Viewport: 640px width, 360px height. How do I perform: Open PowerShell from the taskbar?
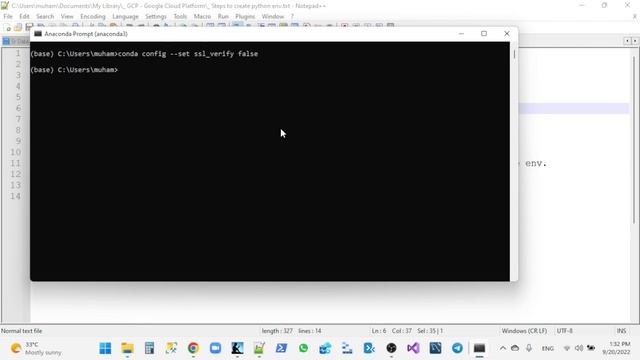point(281,348)
